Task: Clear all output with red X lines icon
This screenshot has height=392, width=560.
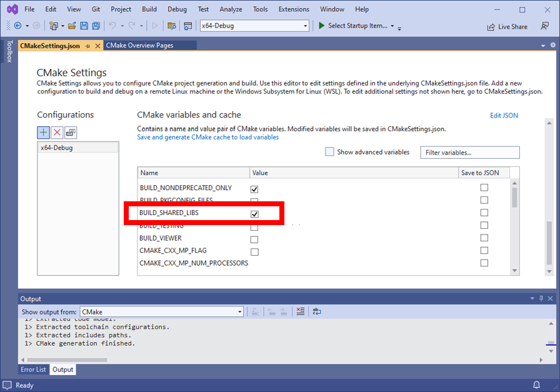Action: (x=301, y=311)
